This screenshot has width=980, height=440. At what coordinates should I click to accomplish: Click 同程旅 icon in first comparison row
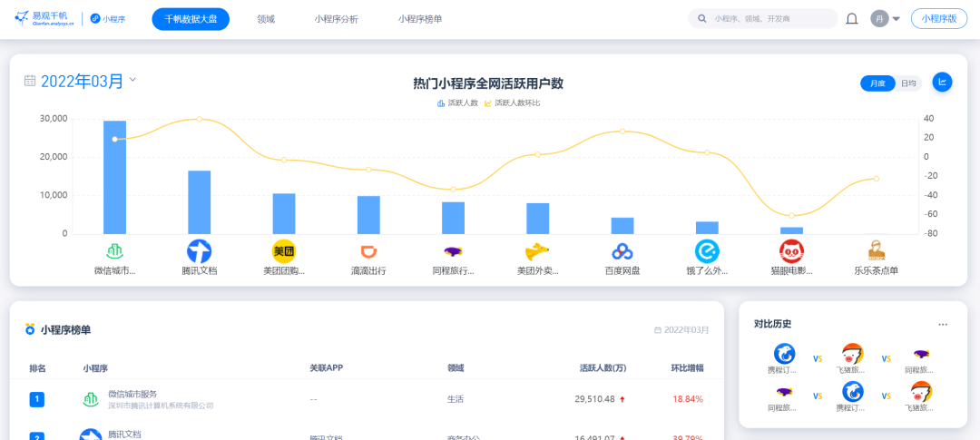pyautogui.click(x=921, y=354)
